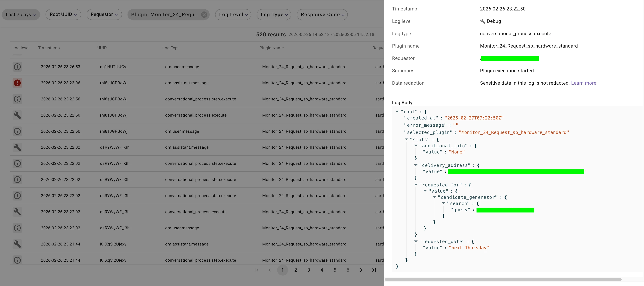Viewport: 644px width, 286px height.
Task: Collapse the "candidate_generator" JSON node
Action: pyautogui.click(x=434, y=197)
